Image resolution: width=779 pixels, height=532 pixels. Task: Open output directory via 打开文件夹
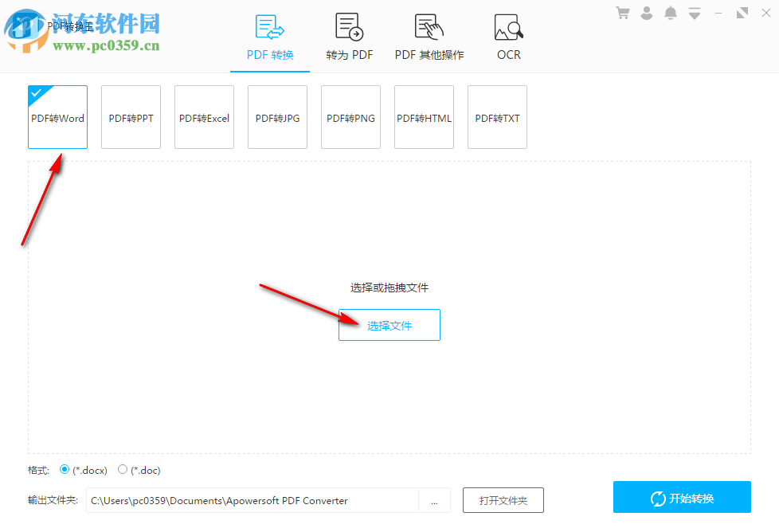(505, 500)
